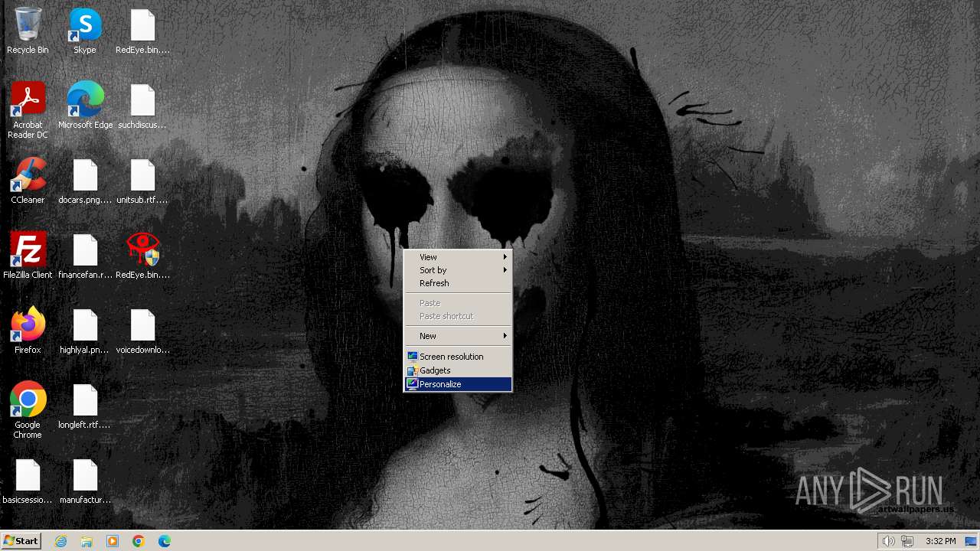Select the financefan file icon
Screen dimensions: 980x551
pos(85,256)
